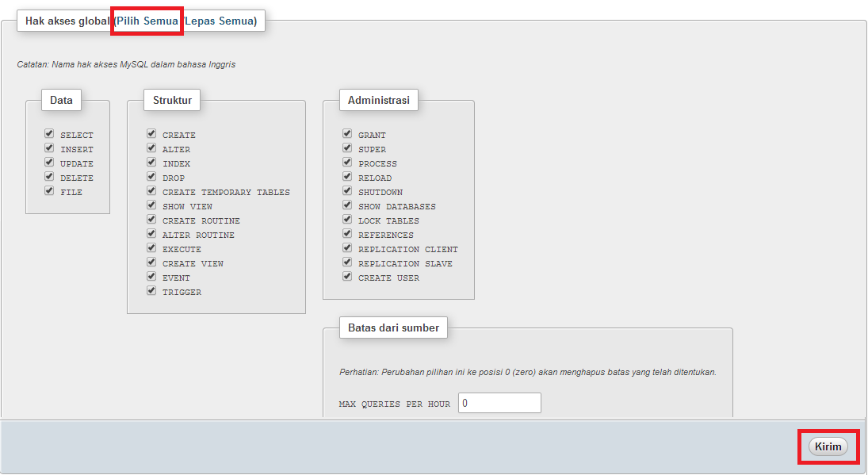Uncheck the INDEX privilege

click(151, 163)
